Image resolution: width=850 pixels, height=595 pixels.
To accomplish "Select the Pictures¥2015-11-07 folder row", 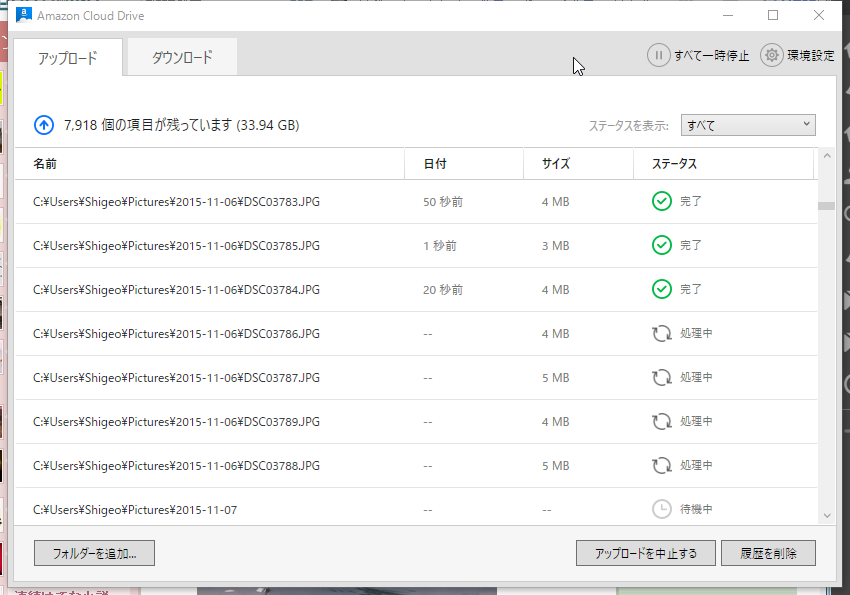I will click(416, 509).
